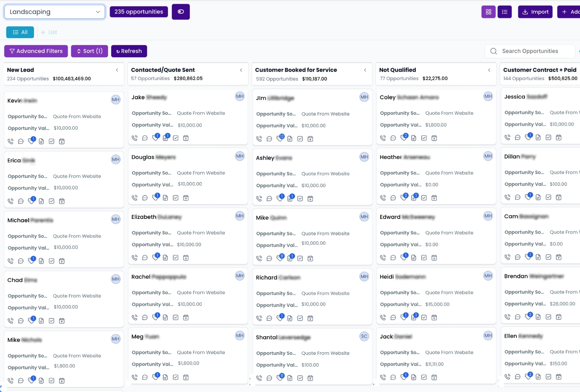
Task: Click the 235 opportunities button
Action: click(139, 12)
